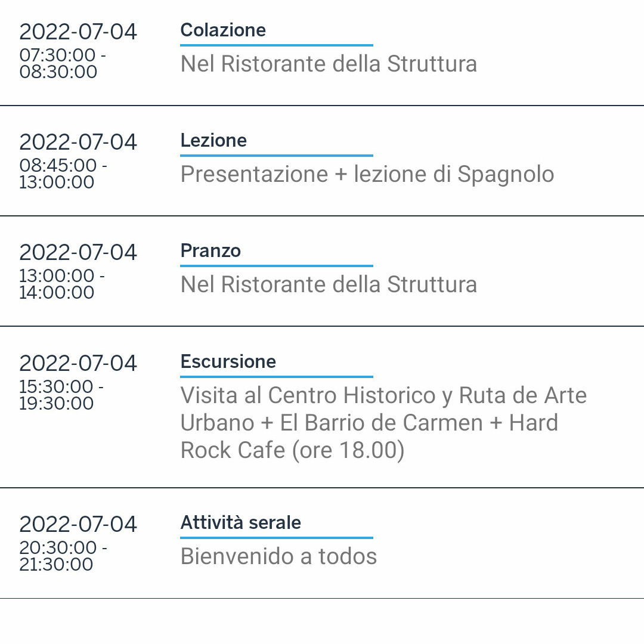Click the 08:45:00 - 13:00:00 time range
This screenshot has height=644, width=644.
(x=63, y=174)
